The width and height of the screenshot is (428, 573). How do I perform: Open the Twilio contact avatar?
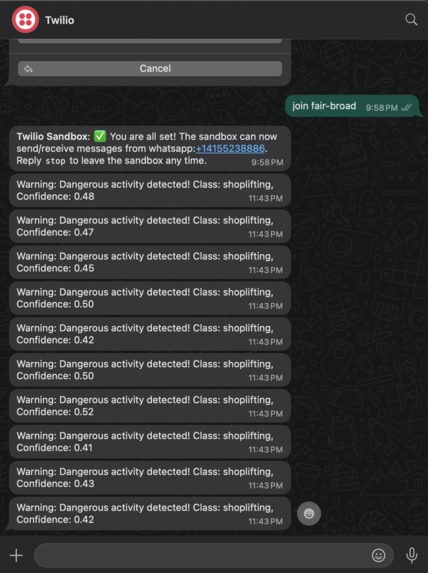(x=25, y=19)
